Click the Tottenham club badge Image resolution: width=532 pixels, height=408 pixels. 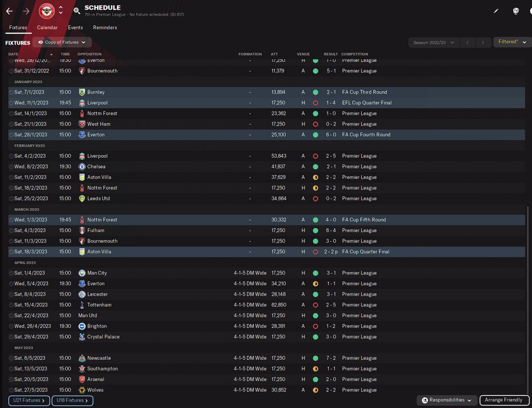[x=82, y=305]
